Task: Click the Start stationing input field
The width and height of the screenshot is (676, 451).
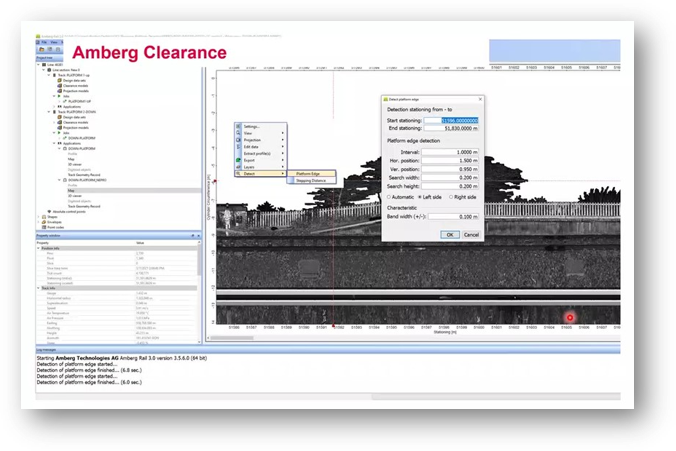Action: pyautogui.click(x=451, y=120)
